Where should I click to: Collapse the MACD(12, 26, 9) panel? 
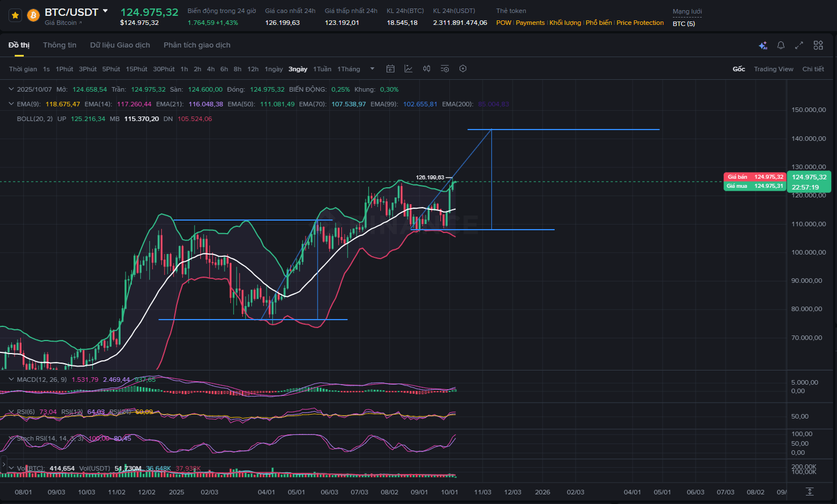click(x=11, y=380)
